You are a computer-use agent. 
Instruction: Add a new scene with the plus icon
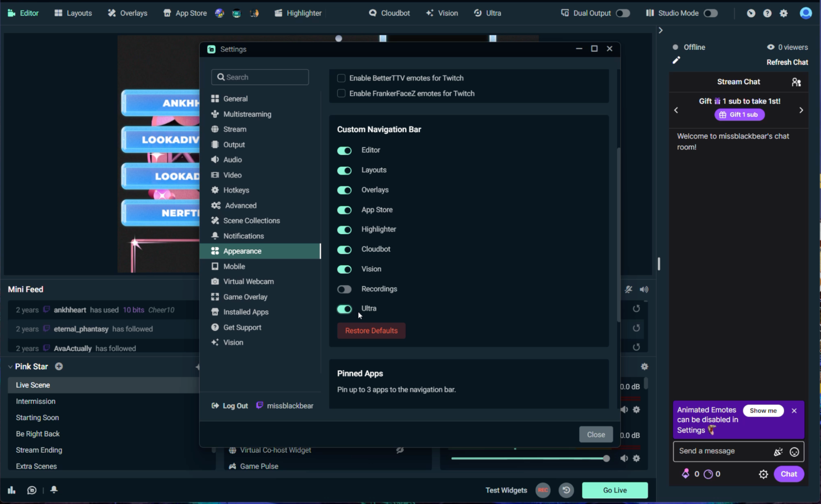pyautogui.click(x=59, y=366)
